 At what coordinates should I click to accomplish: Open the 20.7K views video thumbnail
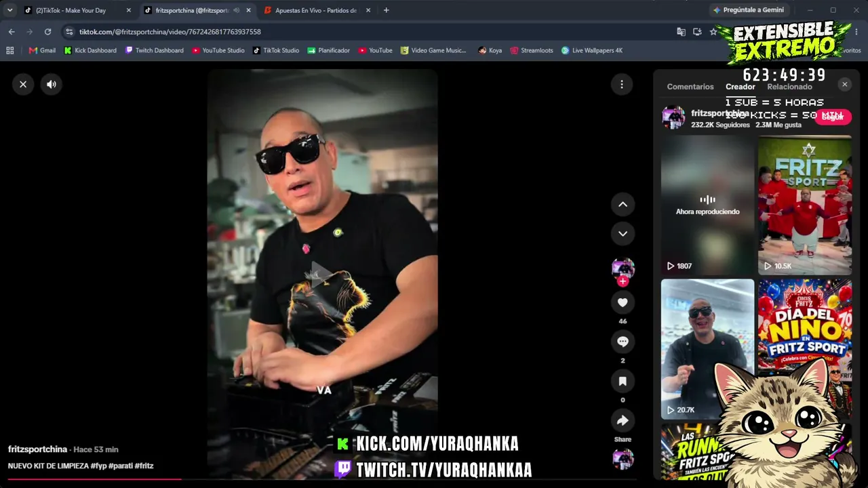707,349
